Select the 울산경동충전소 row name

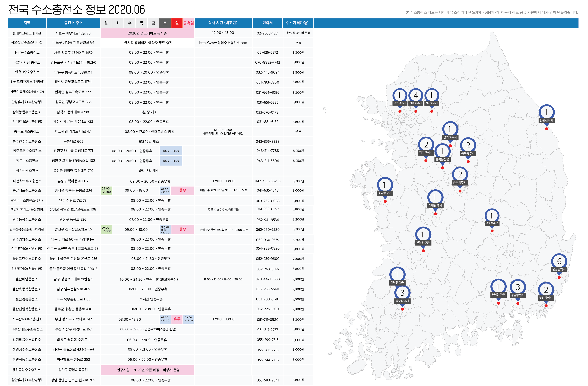click(27, 299)
